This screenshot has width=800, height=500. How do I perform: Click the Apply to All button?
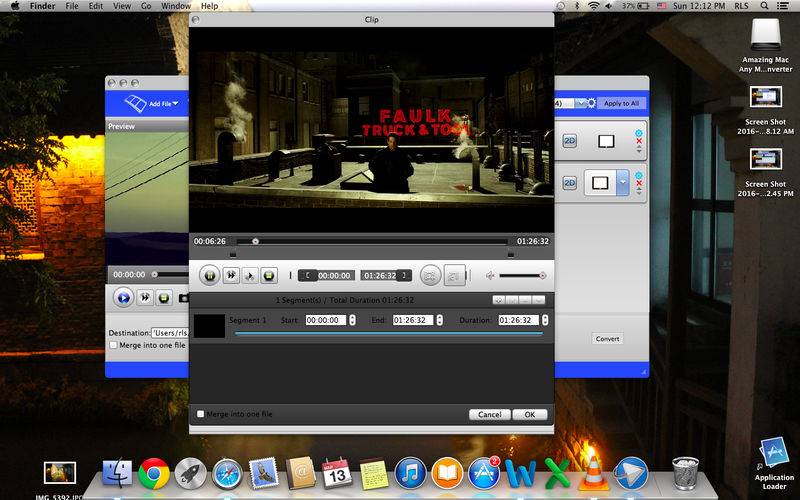pos(621,103)
